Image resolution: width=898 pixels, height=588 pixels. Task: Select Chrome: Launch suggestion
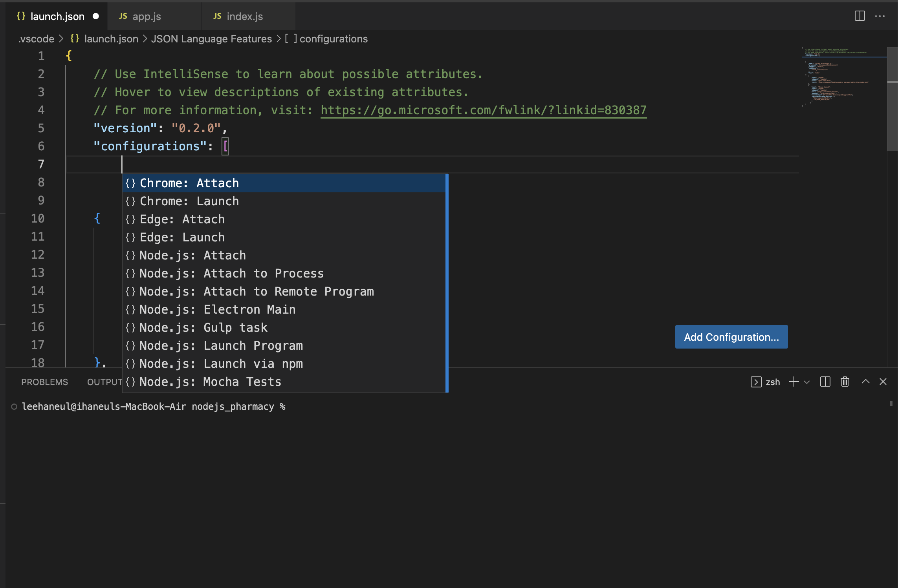coord(284,201)
